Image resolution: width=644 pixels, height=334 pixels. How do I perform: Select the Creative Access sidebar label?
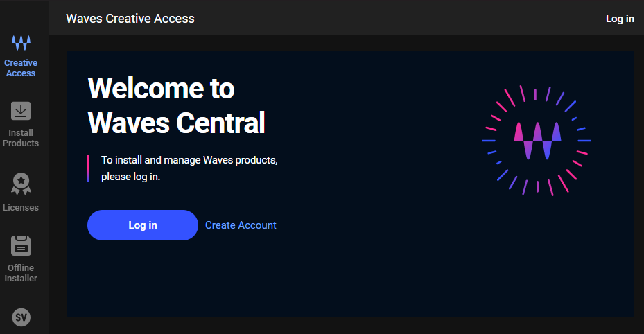click(x=21, y=68)
